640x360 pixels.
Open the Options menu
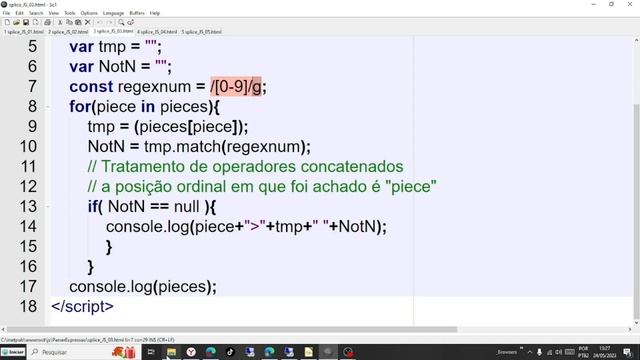89,13
